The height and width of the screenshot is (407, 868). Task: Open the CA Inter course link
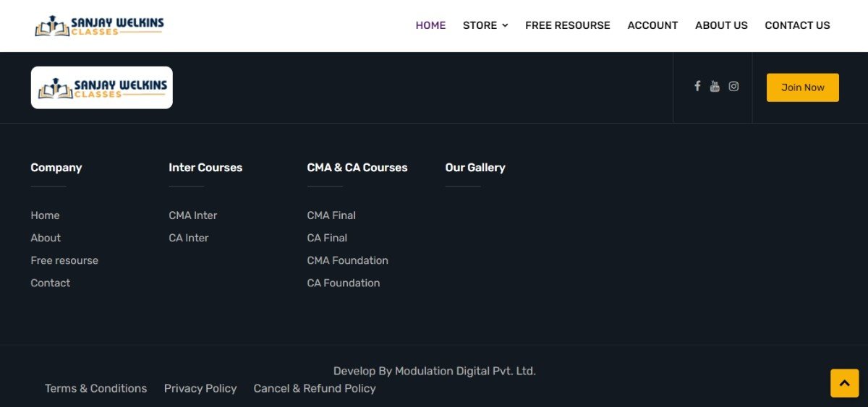tap(189, 238)
